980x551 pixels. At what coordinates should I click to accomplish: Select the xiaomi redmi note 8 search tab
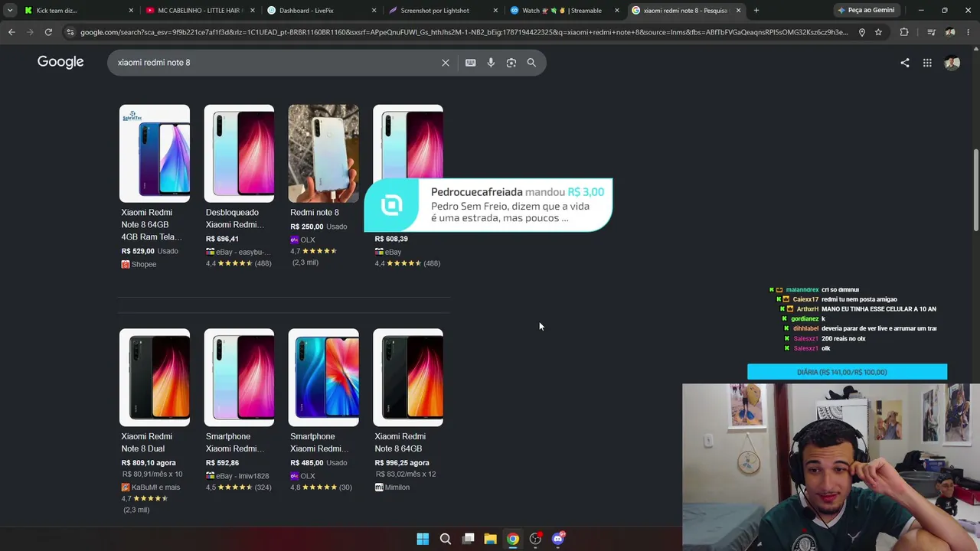pos(685,11)
